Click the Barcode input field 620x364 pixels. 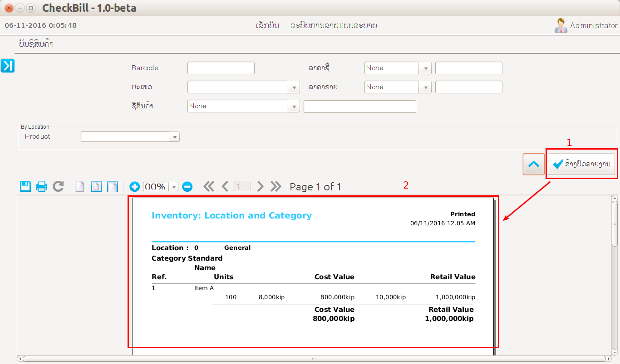pos(221,68)
